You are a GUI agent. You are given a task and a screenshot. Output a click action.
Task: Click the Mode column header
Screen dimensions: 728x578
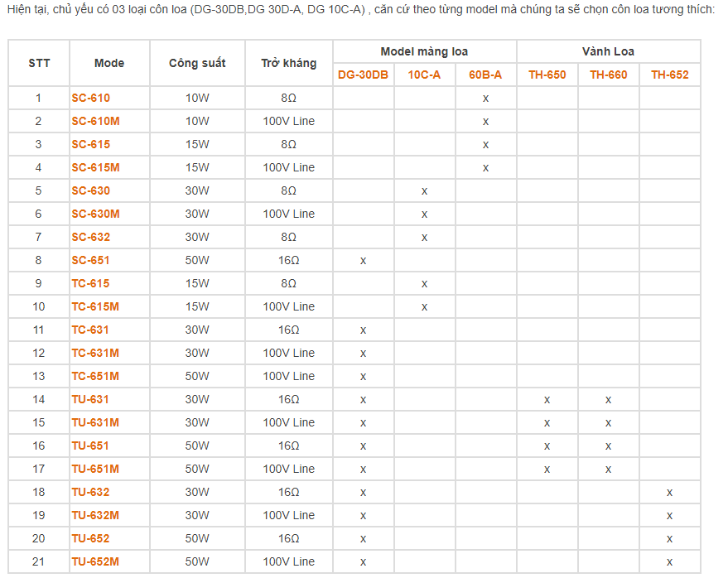tap(109, 63)
